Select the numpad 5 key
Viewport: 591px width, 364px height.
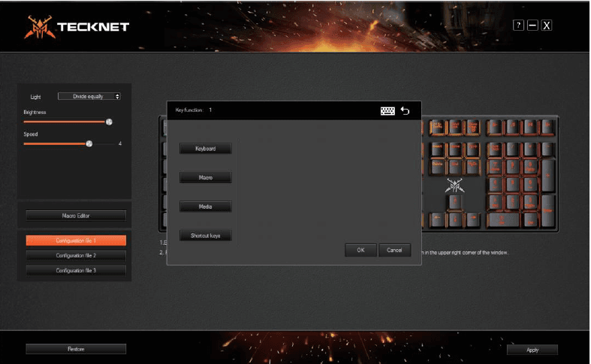[512, 185]
